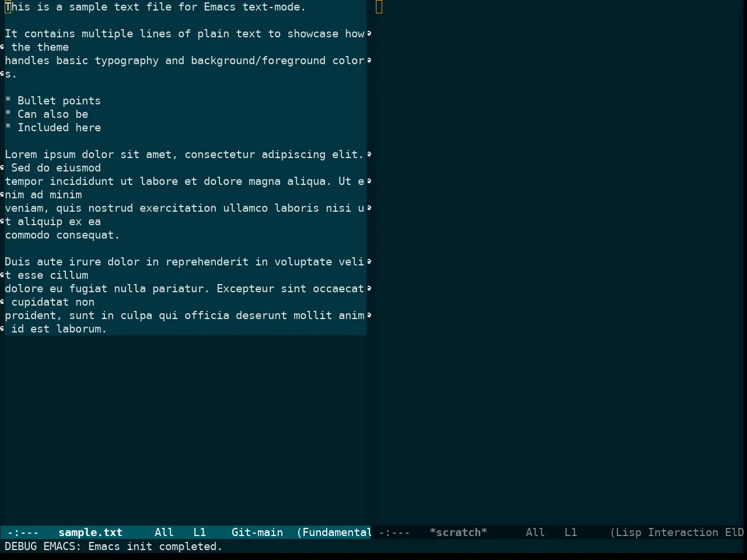Click the 'the theme' continuation line
Image resolution: width=747 pixels, height=560 pixels.
click(x=40, y=47)
